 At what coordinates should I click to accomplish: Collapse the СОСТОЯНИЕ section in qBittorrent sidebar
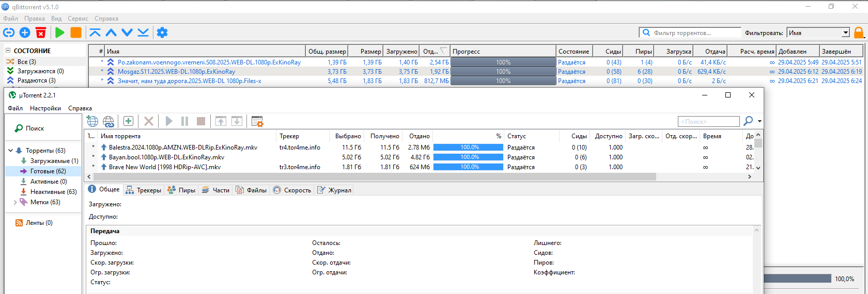(8, 51)
